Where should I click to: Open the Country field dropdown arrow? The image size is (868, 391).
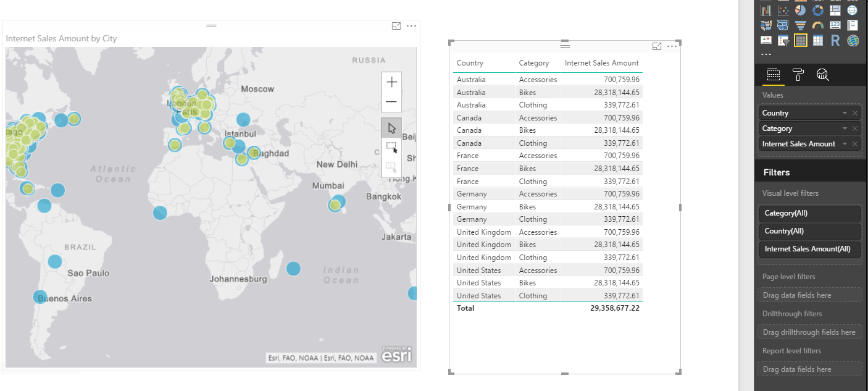[x=845, y=113]
